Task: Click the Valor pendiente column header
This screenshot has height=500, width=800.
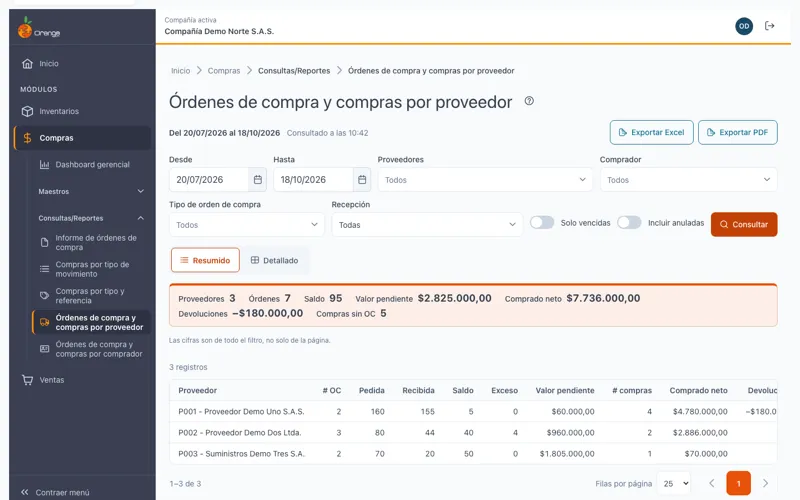Action: click(565, 390)
